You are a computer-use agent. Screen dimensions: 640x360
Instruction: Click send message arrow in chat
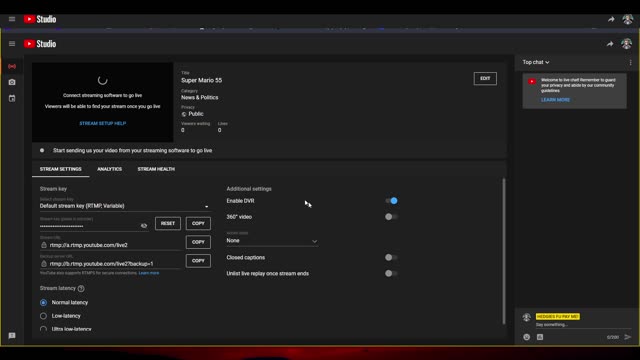click(628, 337)
